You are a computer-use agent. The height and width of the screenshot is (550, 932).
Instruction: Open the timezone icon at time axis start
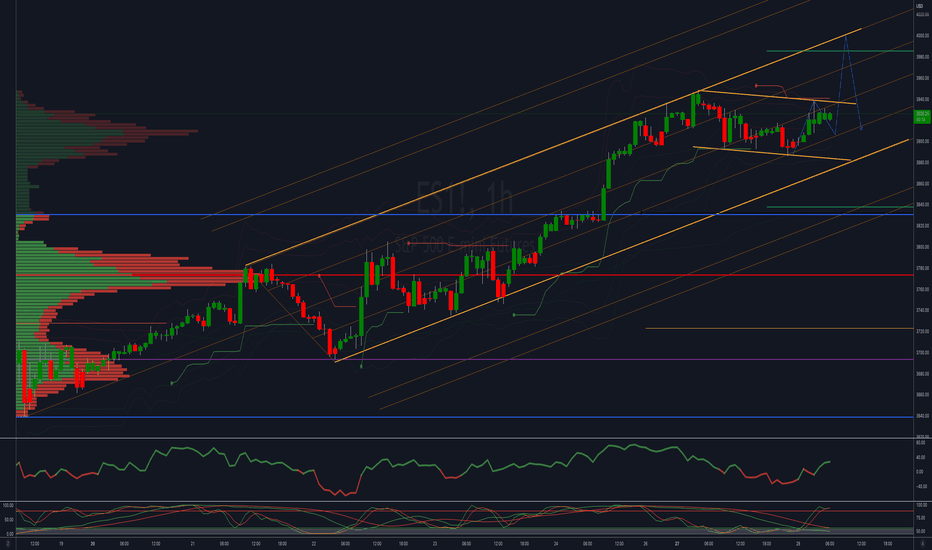click(8, 543)
